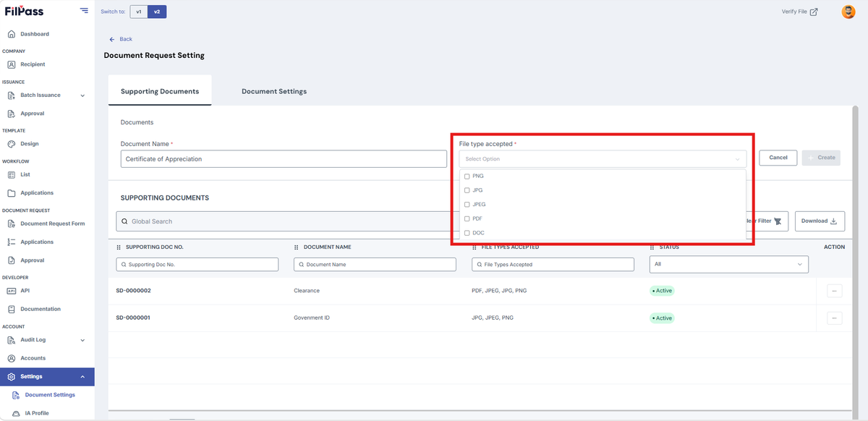Tick the PDF checkbox option
The image size is (868, 421).
(x=467, y=218)
